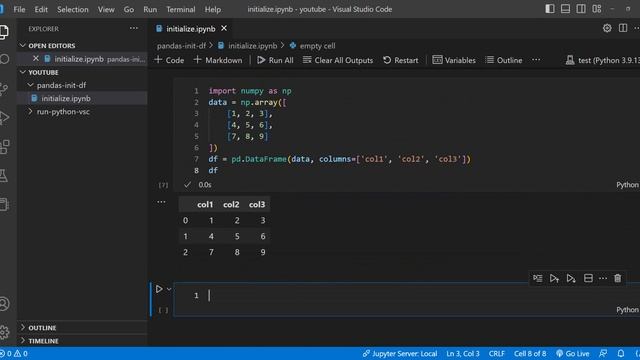Select the test Python 3.9 kernel
The height and width of the screenshot is (360, 640).
click(x=602, y=60)
